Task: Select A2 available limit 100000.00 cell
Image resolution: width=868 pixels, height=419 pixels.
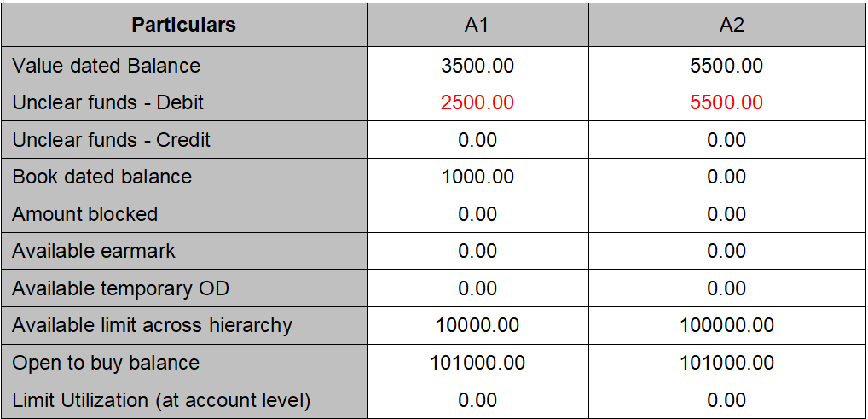Action: coord(726,325)
